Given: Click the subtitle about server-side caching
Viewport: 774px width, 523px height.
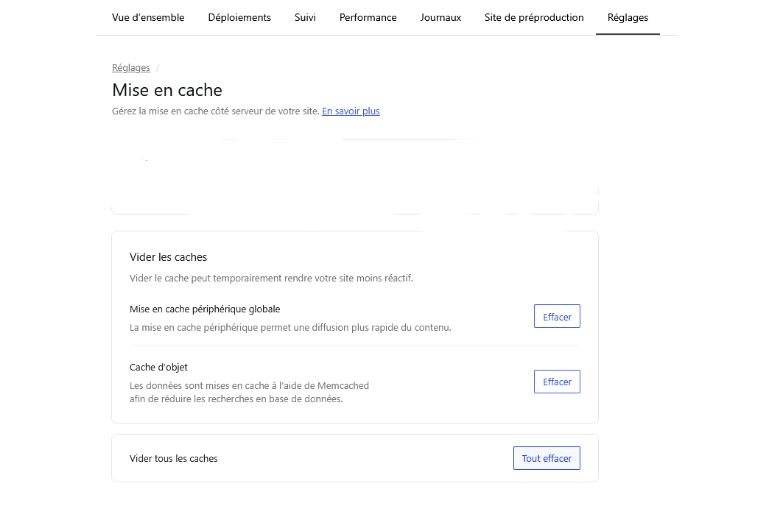Looking at the screenshot, I should coord(215,111).
